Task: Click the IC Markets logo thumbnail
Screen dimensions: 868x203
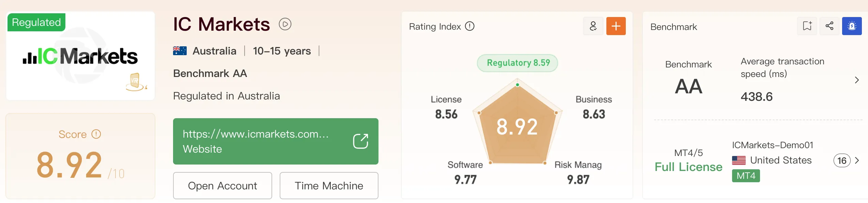Action: (x=80, y=56)
